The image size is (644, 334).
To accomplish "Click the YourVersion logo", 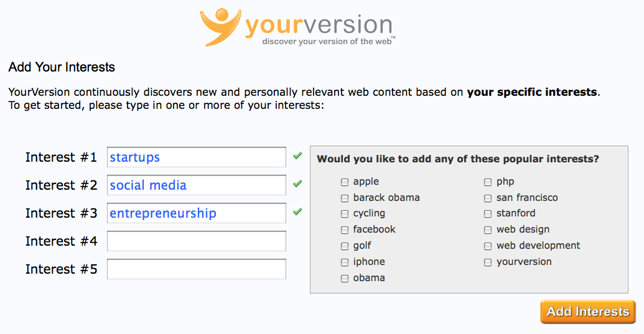I will pos(297,27).
